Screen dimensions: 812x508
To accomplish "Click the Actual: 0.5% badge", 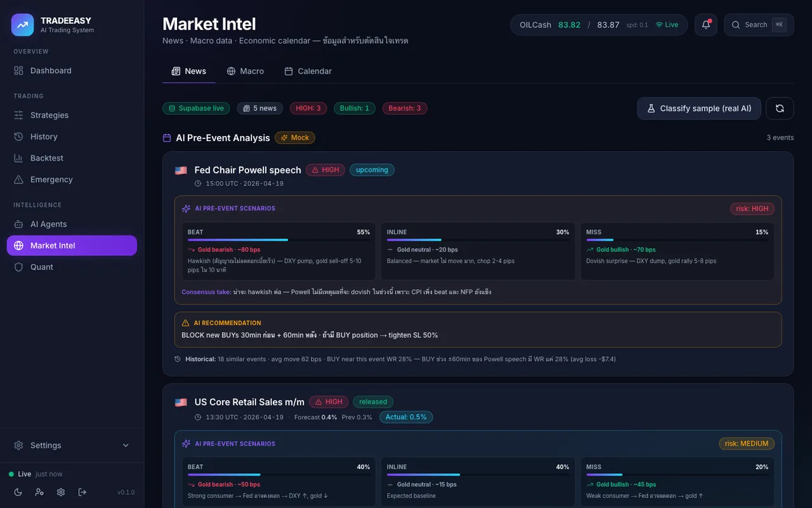I will [406, 417].
